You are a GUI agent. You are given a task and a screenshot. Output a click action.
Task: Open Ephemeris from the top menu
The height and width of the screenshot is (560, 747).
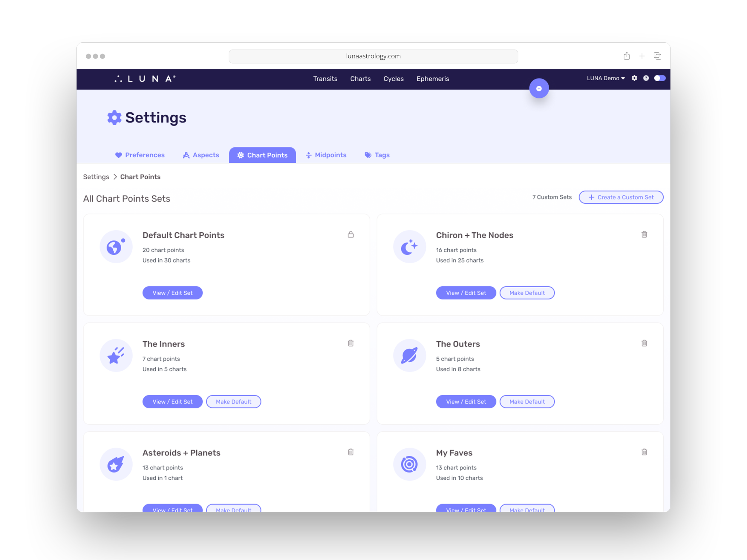[x=432, y=79]
